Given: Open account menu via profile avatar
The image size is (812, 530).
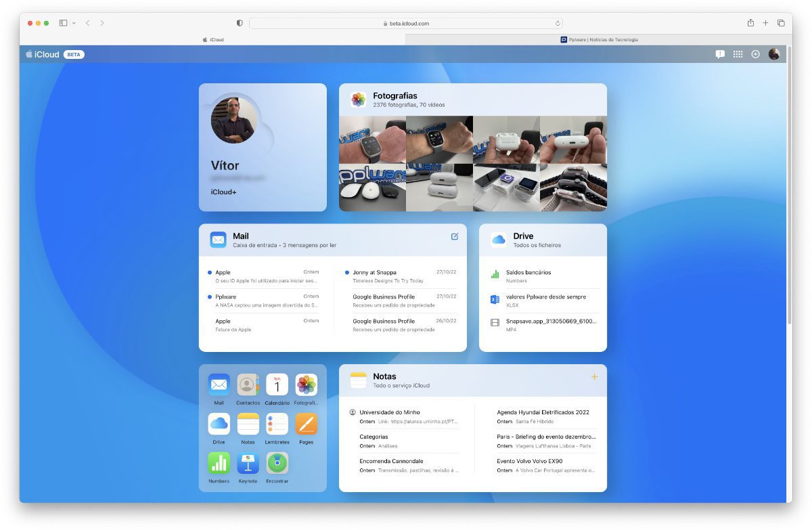Looking at the screenshot, I should click(774, 54).
